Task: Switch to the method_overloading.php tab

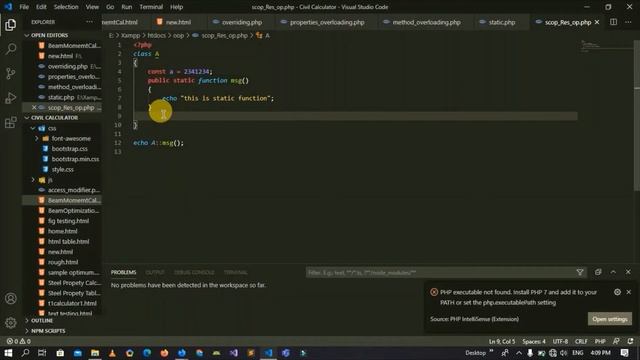Action: 426,22
